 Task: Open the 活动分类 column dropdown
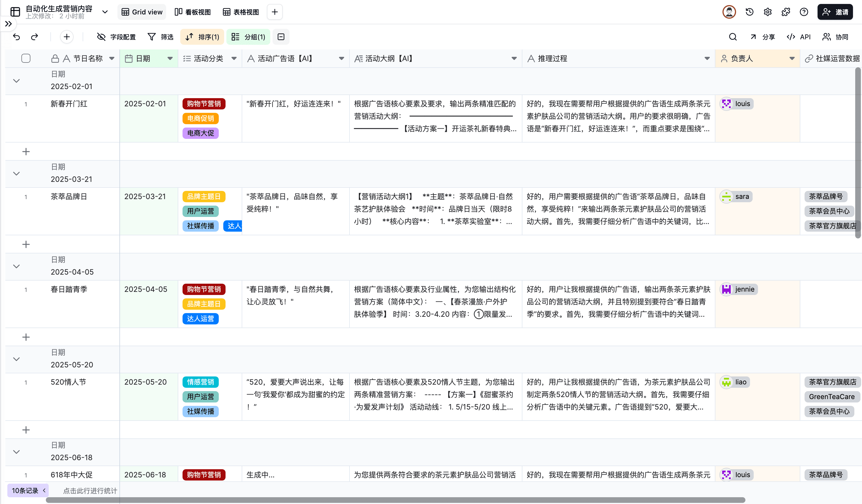234,58
